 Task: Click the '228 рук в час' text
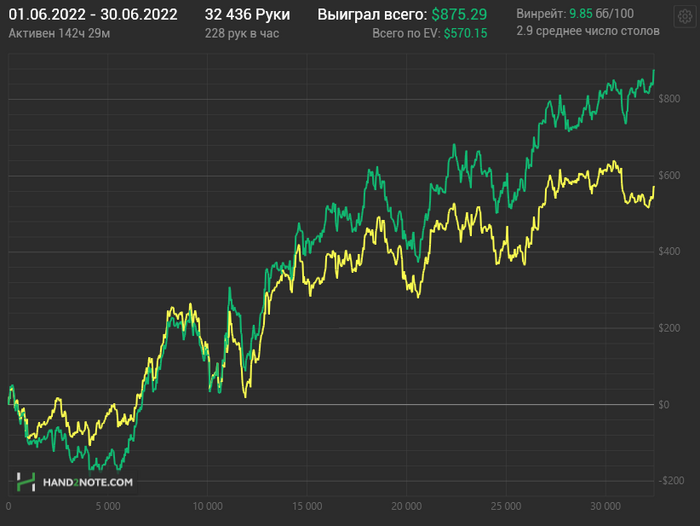pos(242,33)
